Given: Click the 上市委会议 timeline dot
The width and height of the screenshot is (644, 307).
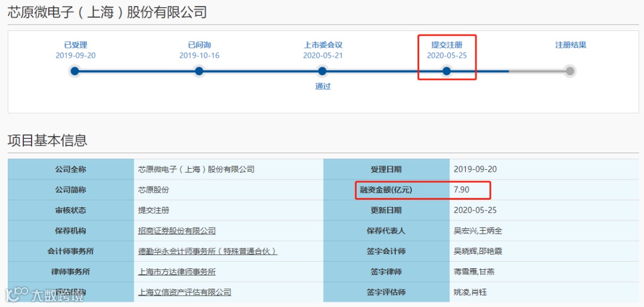Looking at the screenshot, I should point(323,72).
